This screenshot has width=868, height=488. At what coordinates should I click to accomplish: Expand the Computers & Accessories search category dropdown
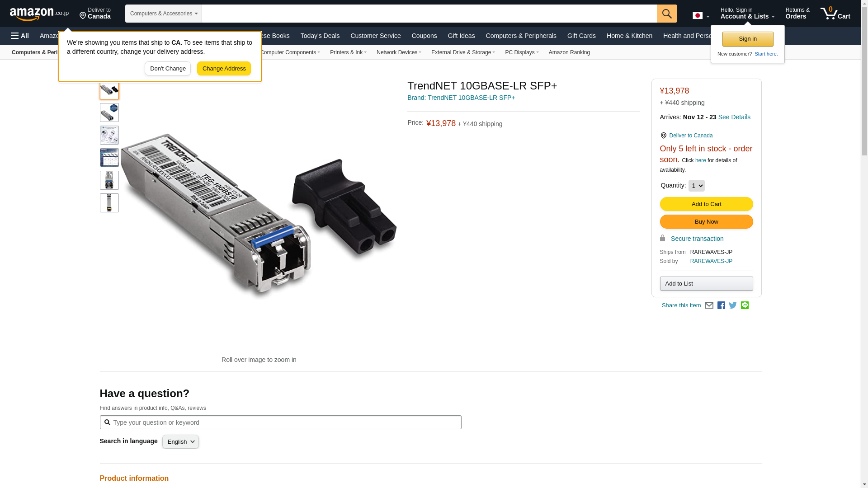(164, 14)
